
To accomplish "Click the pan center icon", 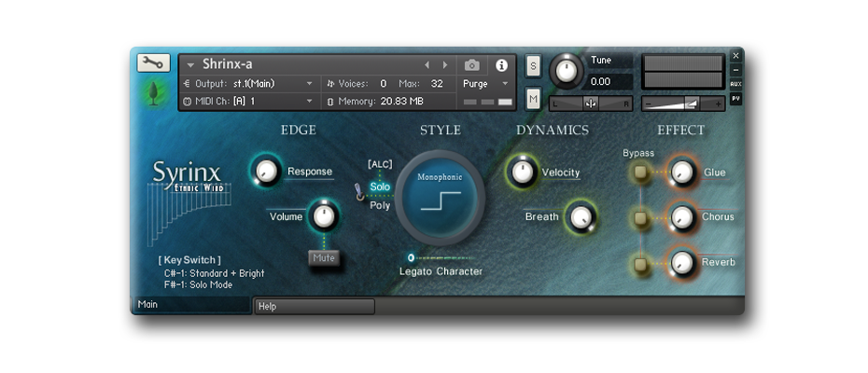I will coord(591,104).
